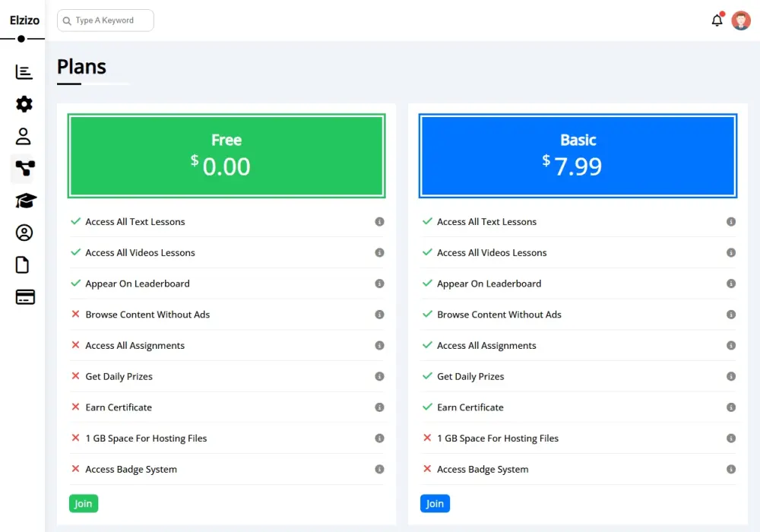
Task: Open the settings gear in the sidebar
Action: pos(24,104)
